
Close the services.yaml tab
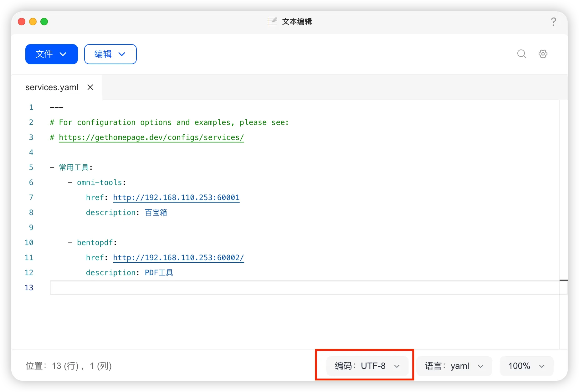coord(90,87)
